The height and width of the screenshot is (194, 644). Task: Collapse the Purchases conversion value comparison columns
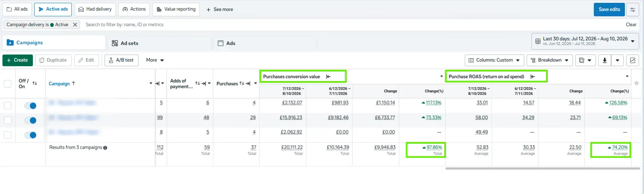click(x=328, y=76)
